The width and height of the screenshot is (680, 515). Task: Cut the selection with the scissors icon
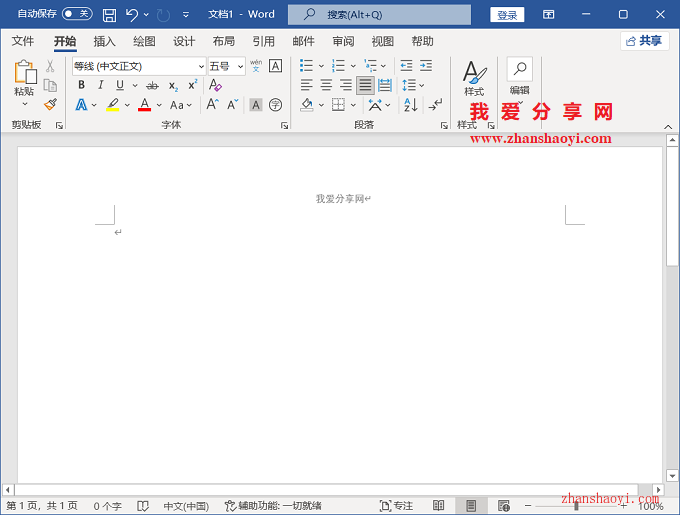(50, 66)
